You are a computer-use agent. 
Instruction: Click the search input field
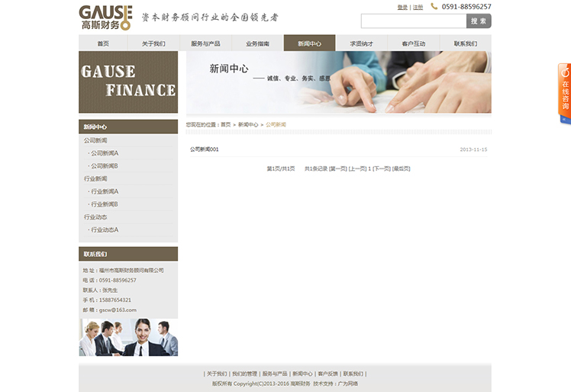point(413,21)
